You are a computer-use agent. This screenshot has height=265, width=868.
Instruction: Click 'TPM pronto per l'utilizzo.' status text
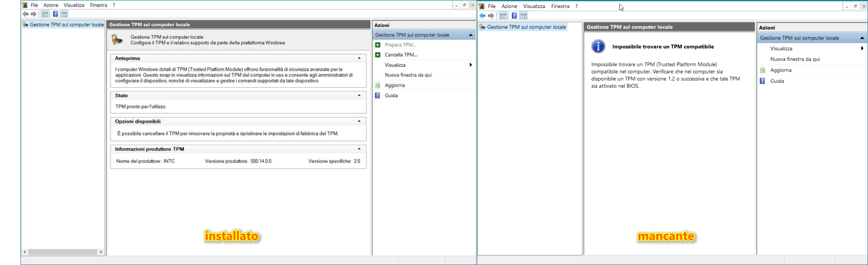coord(141,107)
